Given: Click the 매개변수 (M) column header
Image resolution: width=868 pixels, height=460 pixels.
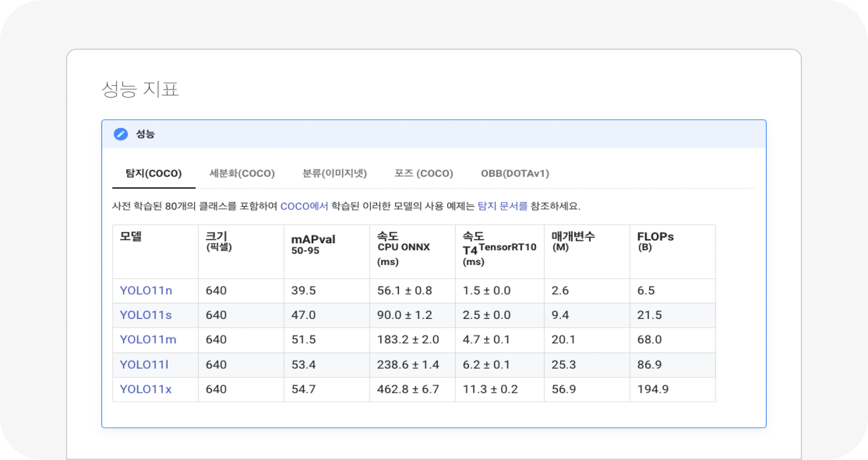Looking at the screenshot, I should tap(587, 251).
